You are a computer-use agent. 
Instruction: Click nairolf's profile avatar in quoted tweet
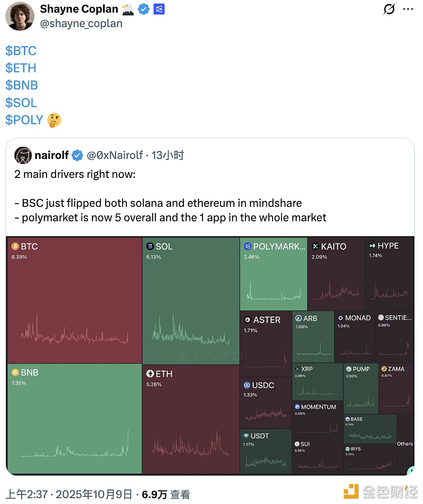pos(23,155)
